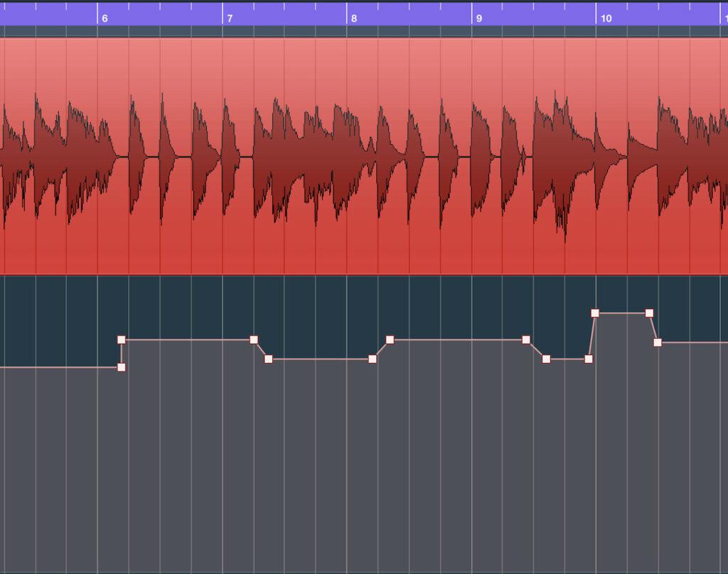Select the lower automation point below bar 6

tap(121, 366)
